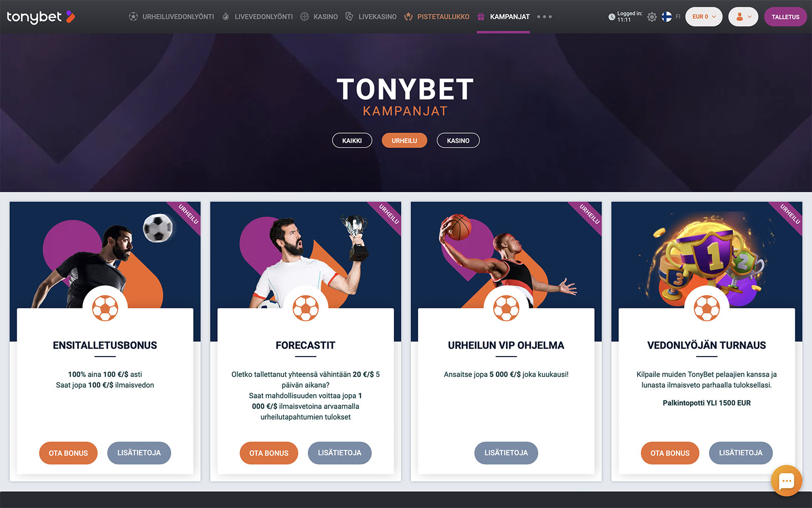Image resolution: width=812 pixels, height=508 pixels.
Task: Click the Kampanjat gift icon
Action: pos(481,17)
